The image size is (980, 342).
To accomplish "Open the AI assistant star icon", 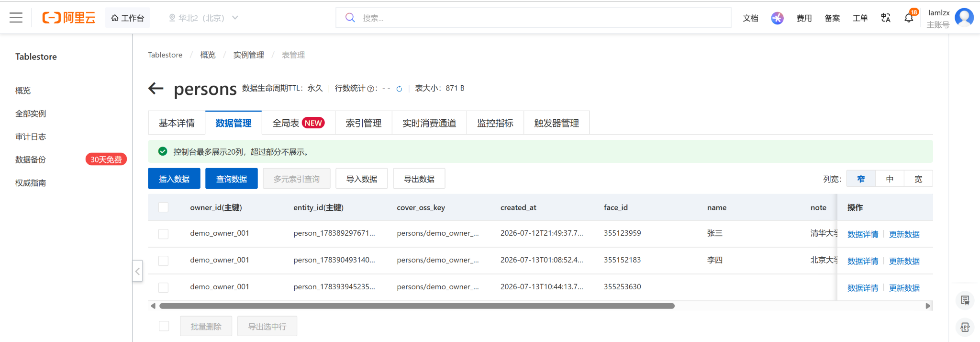I will 777,18.
